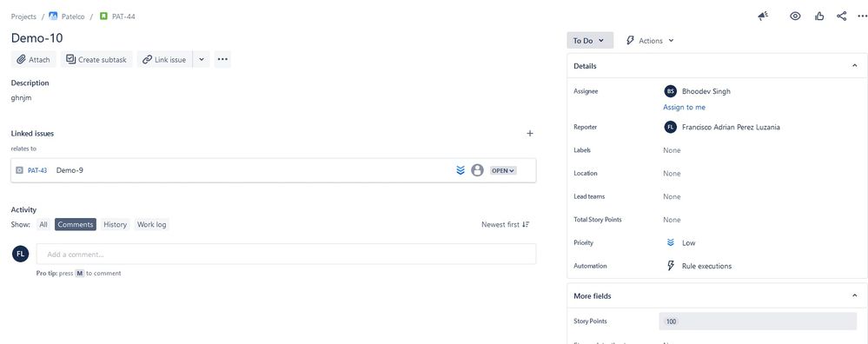Click the Add a comment field
Viewport: 868px width, 344px height.
286,255
